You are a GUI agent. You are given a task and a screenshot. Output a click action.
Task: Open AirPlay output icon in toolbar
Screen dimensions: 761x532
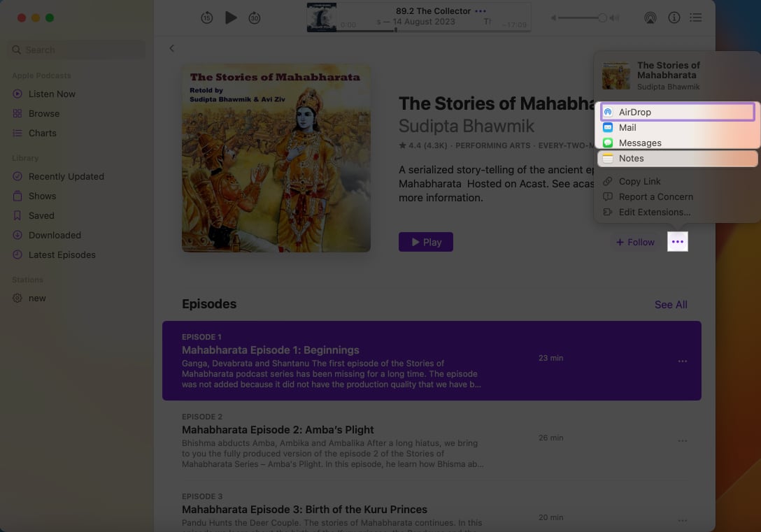point(650,18)
